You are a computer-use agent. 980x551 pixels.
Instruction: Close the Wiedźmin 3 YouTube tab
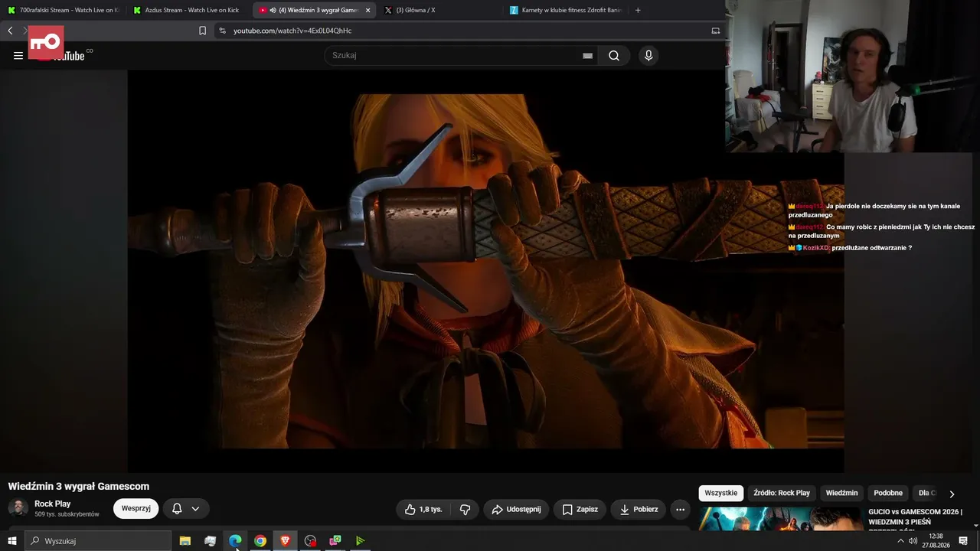367,10
